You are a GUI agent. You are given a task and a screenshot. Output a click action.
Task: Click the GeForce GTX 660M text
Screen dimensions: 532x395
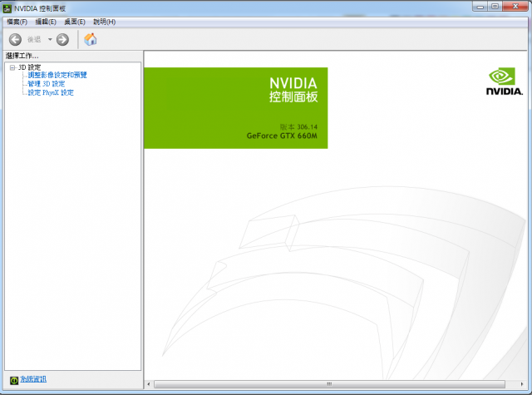pos(282,136)
